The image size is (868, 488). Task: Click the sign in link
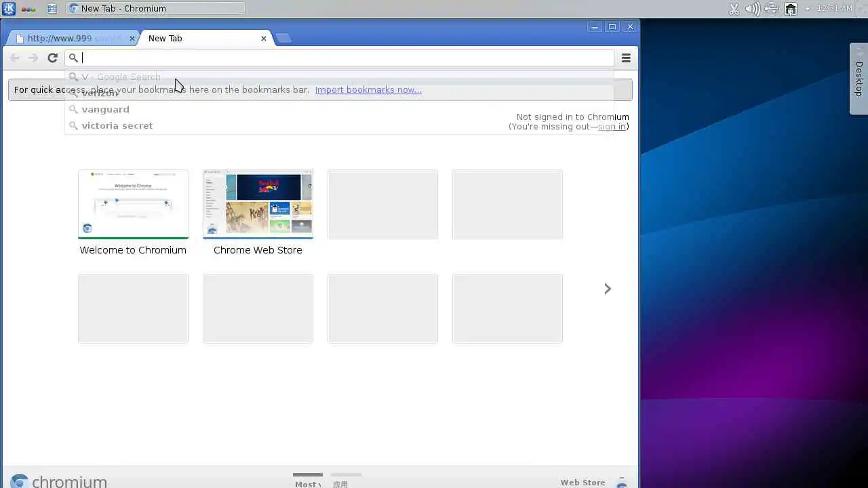(x=612, y=127)
